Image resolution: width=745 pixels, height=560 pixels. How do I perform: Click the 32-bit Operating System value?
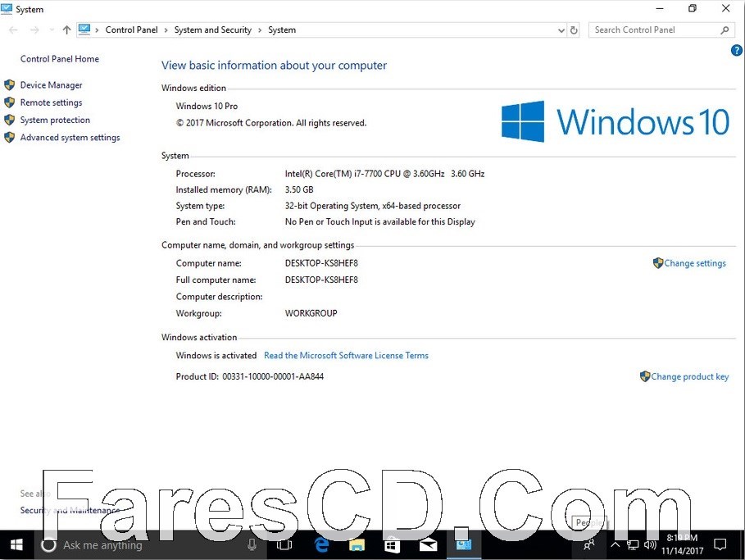[372, 206]
